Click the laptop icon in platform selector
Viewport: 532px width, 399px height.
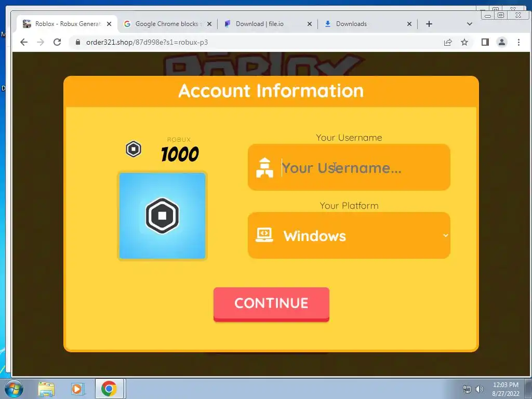coord(264,235)
